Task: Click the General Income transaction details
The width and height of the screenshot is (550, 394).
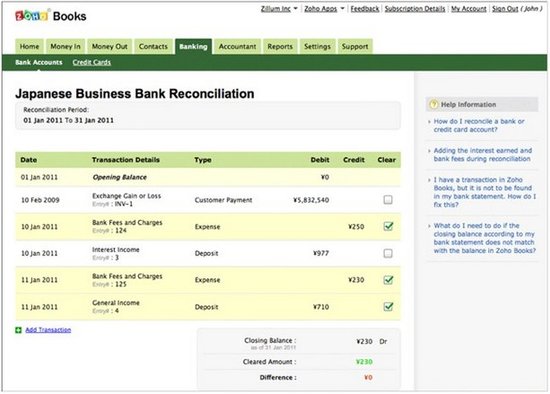Action: (x=116, y=307)
